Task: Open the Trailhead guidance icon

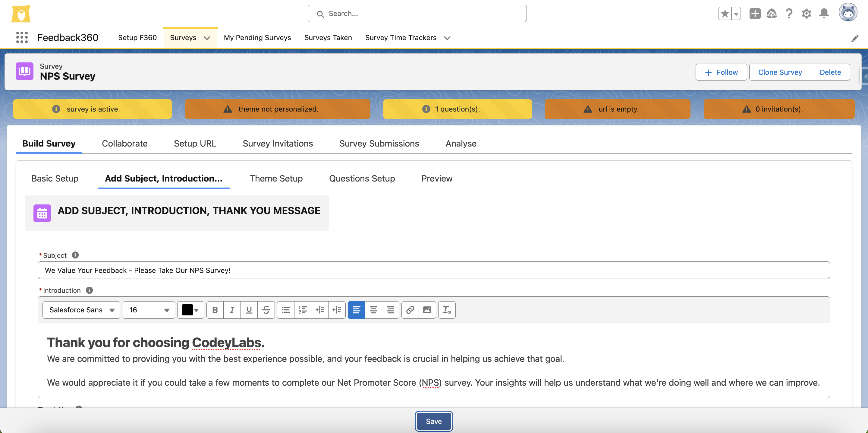Action: pos(772,14)
